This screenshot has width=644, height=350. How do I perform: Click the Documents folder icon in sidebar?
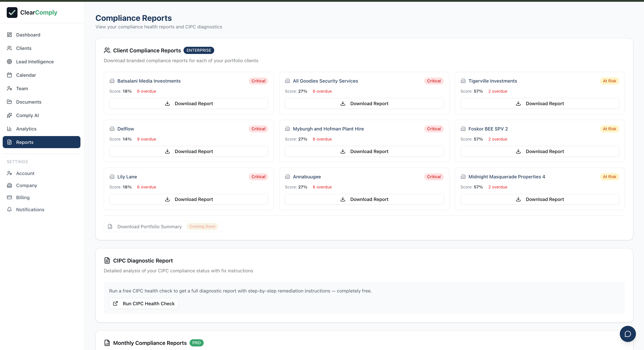coord(9,102)
